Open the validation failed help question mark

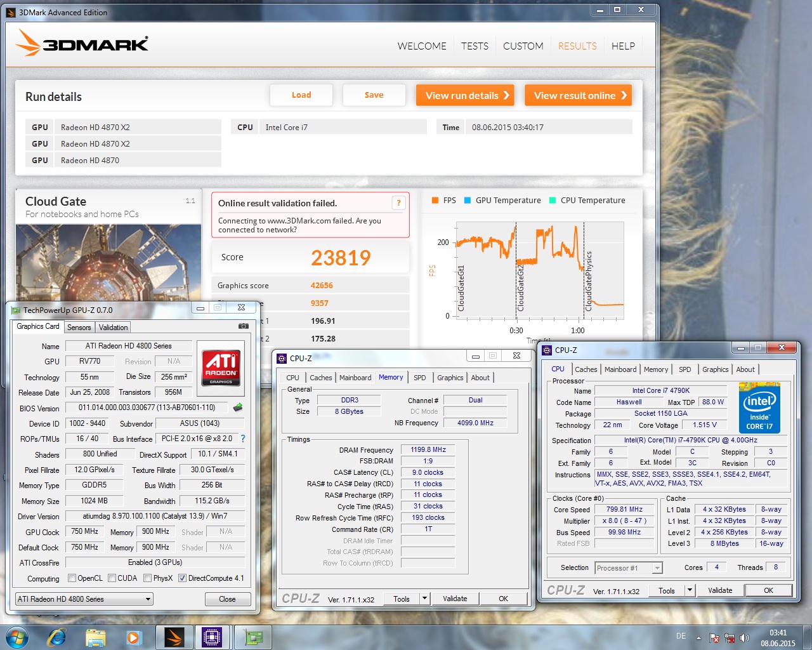click(x=398, y=203)
